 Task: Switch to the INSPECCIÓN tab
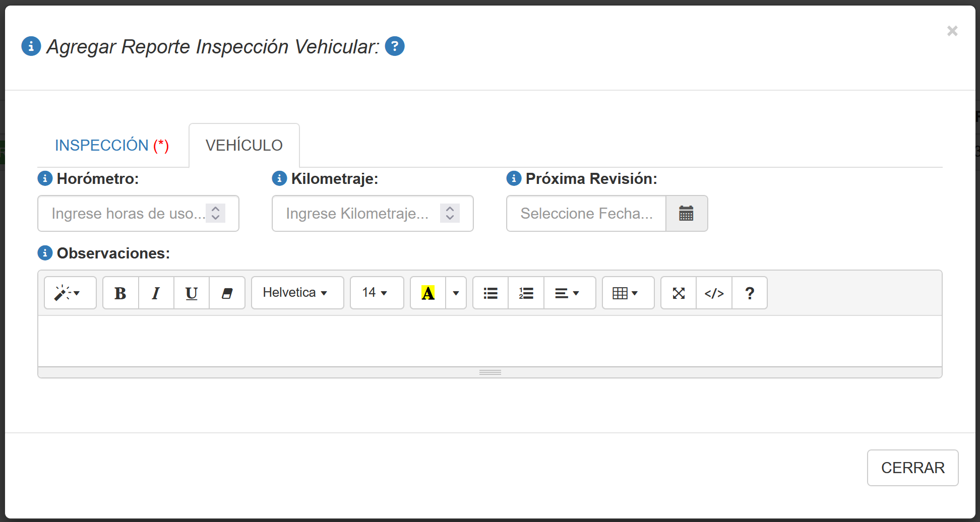112,145
